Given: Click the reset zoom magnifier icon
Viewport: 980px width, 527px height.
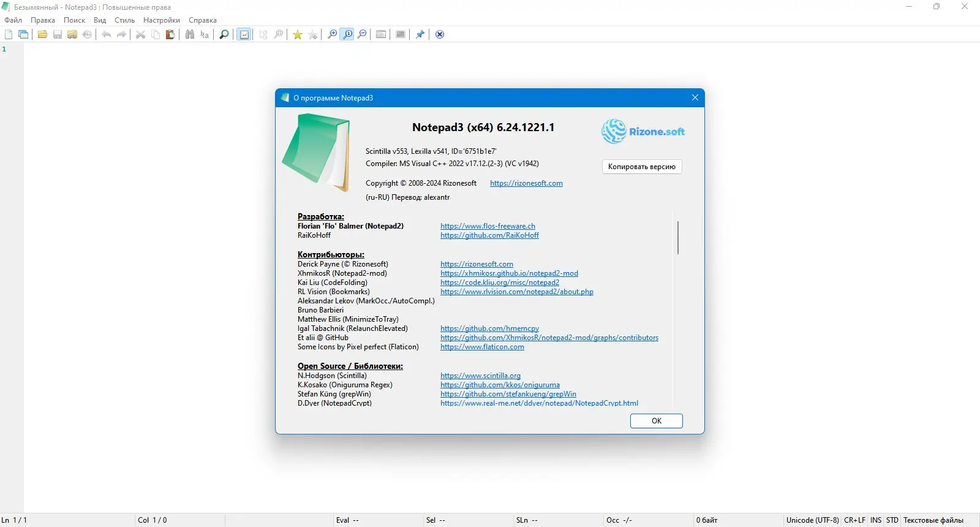Looking at the screenshot, I should pos(347,34).
